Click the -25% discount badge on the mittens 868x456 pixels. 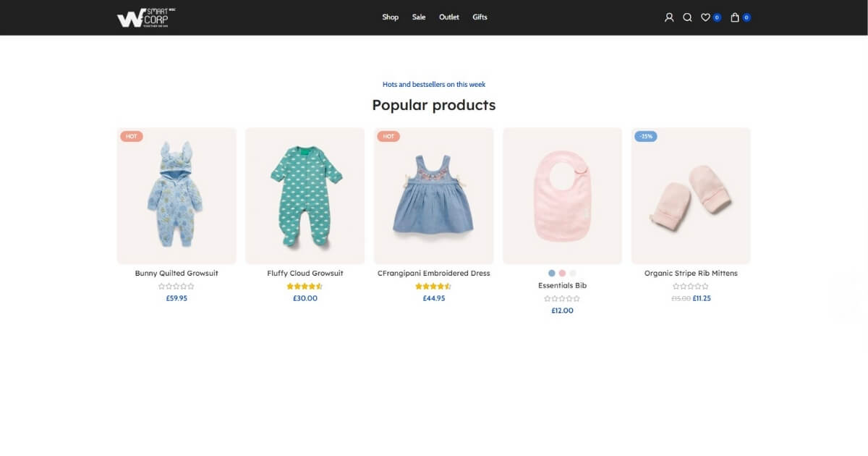click(x=645, y=136)
